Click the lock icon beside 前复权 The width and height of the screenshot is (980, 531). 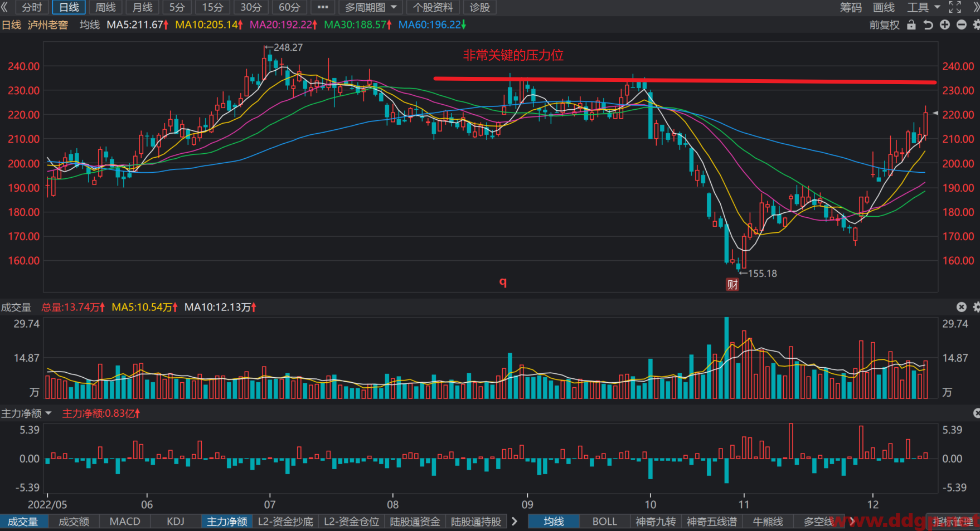(911, 25)
